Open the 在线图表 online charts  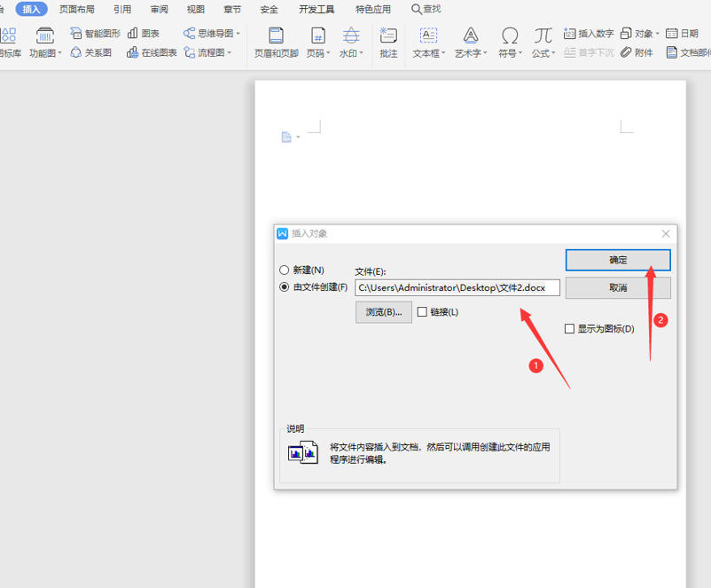(152, 52)
